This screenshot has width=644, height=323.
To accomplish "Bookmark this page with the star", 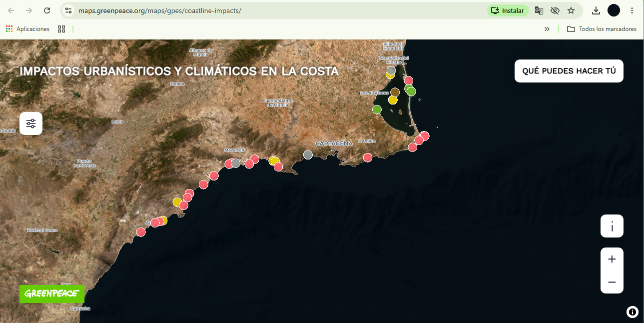I will (x=571, y=10).
